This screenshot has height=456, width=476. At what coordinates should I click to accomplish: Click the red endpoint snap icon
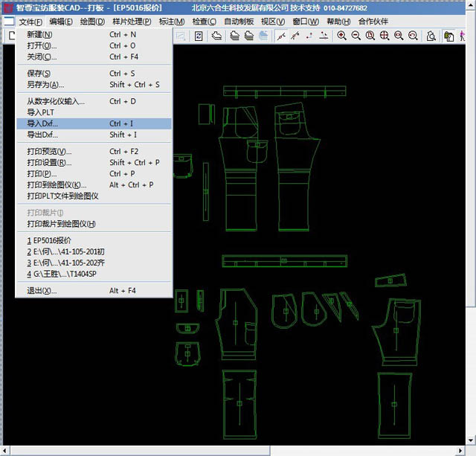coord(309,36)
